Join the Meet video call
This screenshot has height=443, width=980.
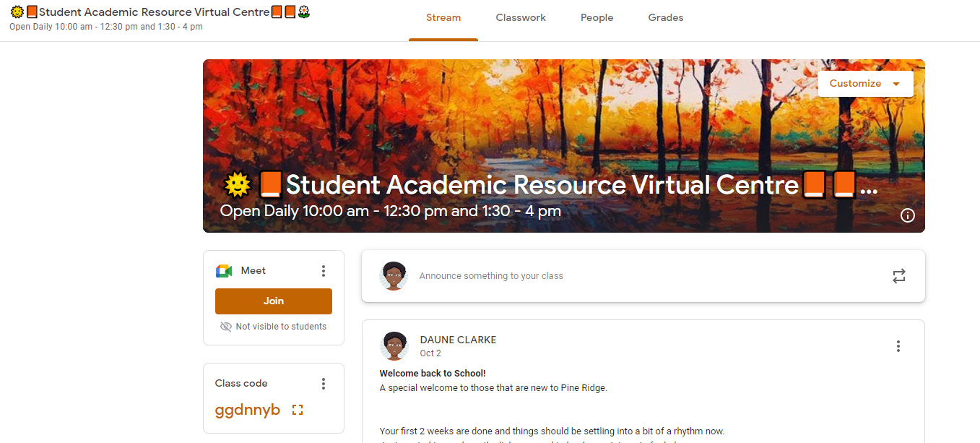click(x=274, y=301)
